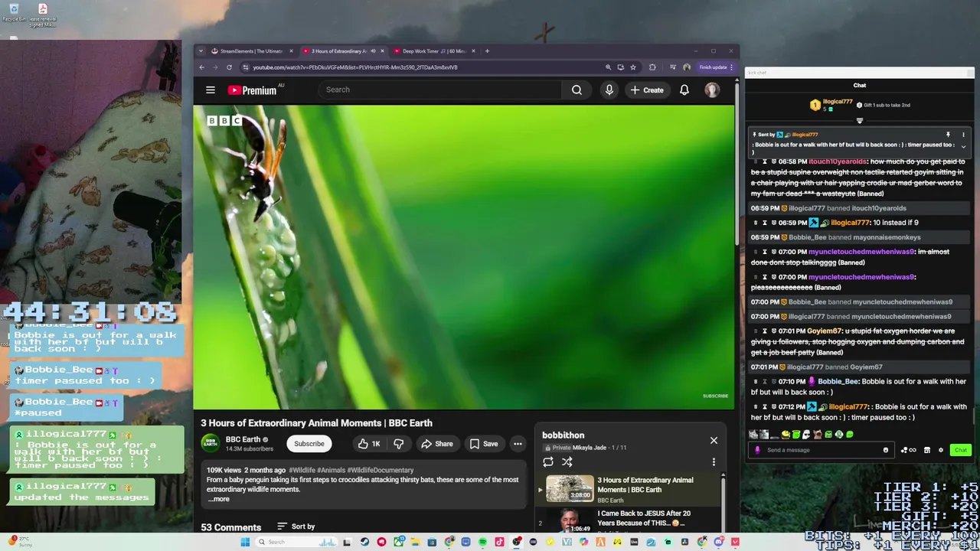This screenshot has height=551, width=980.
Task: Open BBC Earth channel name link
Action: [243, 439]
